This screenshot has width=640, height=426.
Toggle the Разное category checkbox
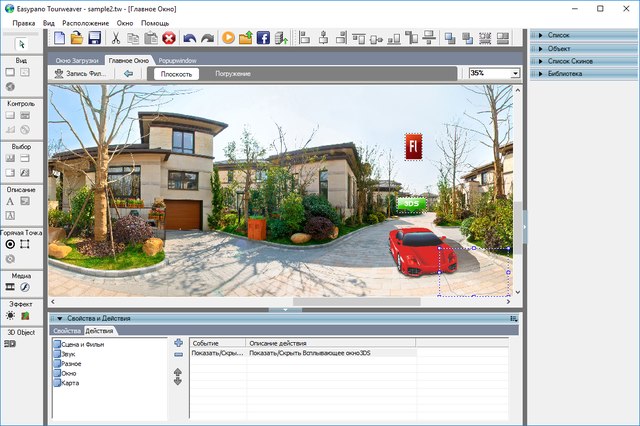tap(57, 363)
